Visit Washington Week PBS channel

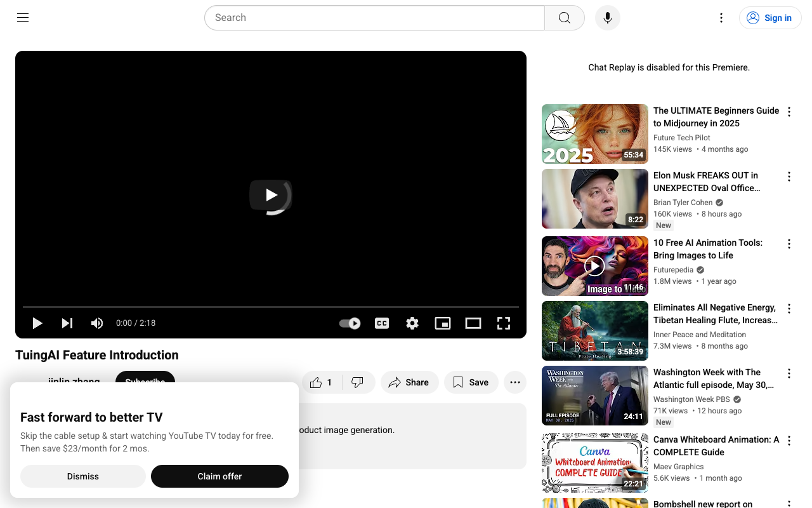(x=692, y=399)
